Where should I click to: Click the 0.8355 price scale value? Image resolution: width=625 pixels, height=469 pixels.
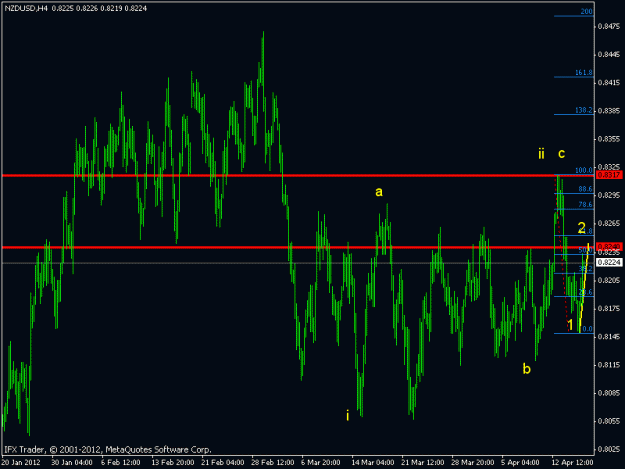(x=609, y=139)
